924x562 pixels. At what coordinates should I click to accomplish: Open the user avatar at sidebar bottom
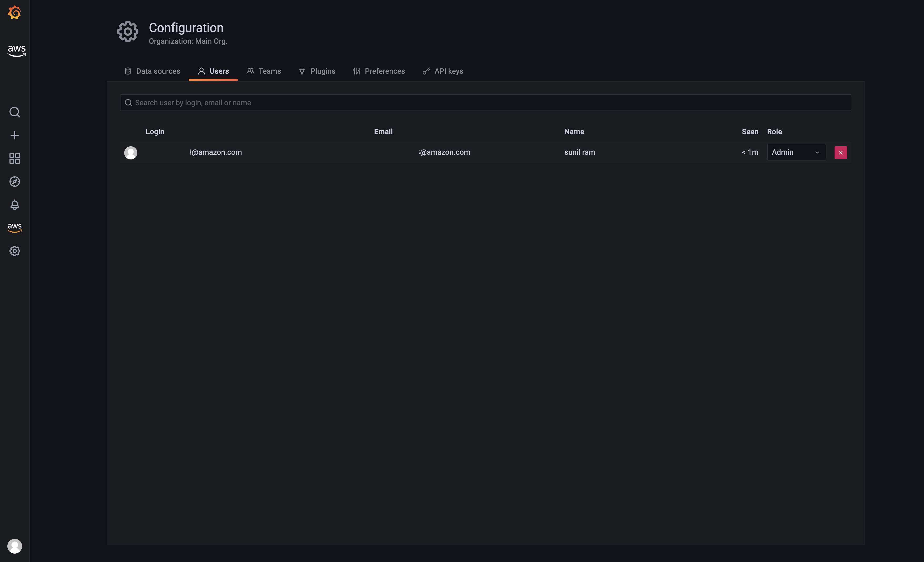15,546
